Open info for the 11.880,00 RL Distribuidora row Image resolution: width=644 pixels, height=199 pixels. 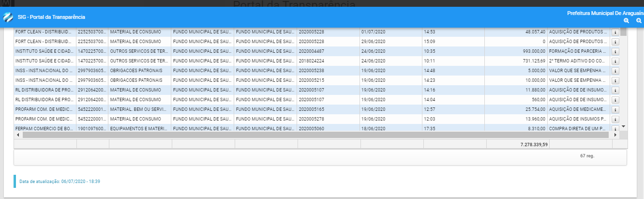click(615, 90)
